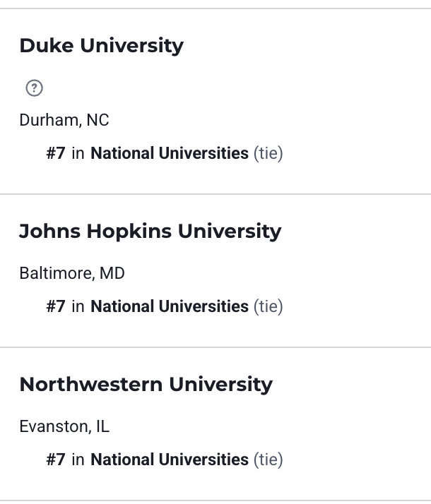Select National Universities link in Northwestern's ranking

(x=170, y=460)
